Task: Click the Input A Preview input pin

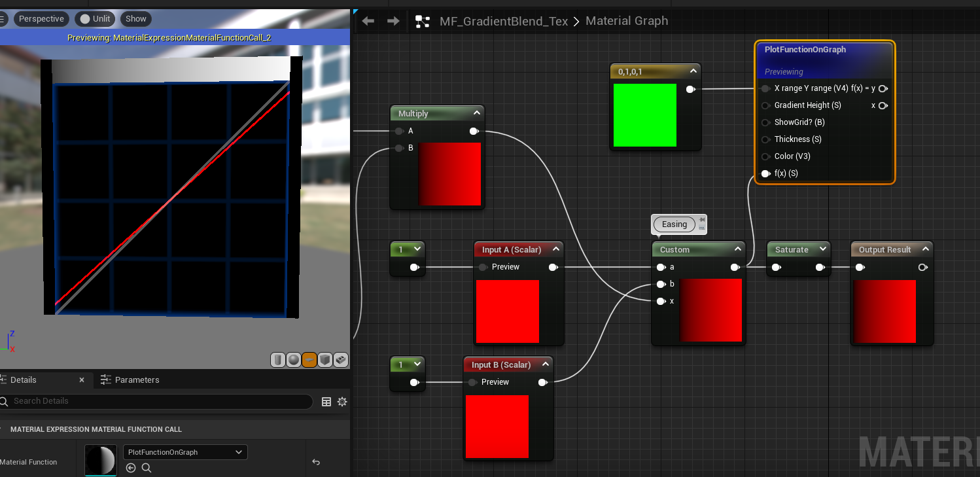Action: tap(483, 267)
